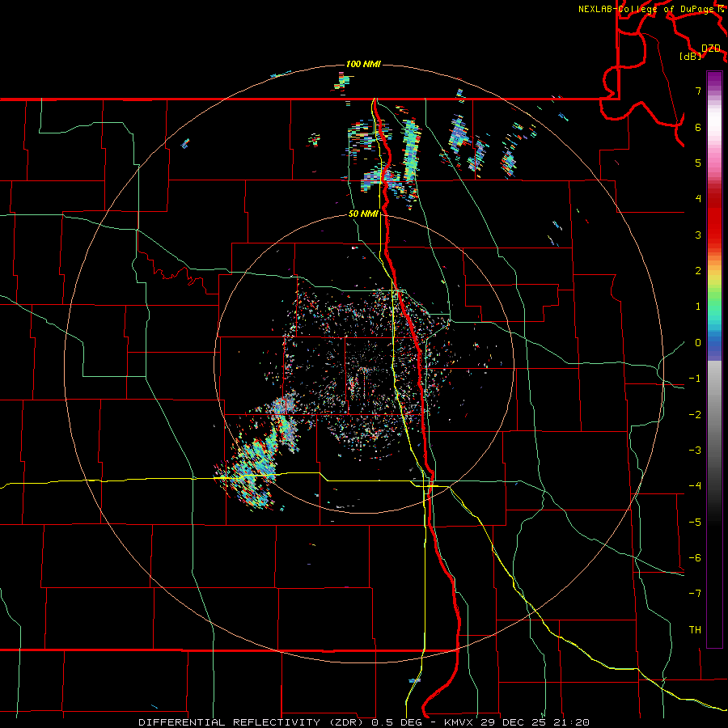
Task: Click the 7 dB tick label on the scale
Action: pyautogui.click(x=698, y=91)
